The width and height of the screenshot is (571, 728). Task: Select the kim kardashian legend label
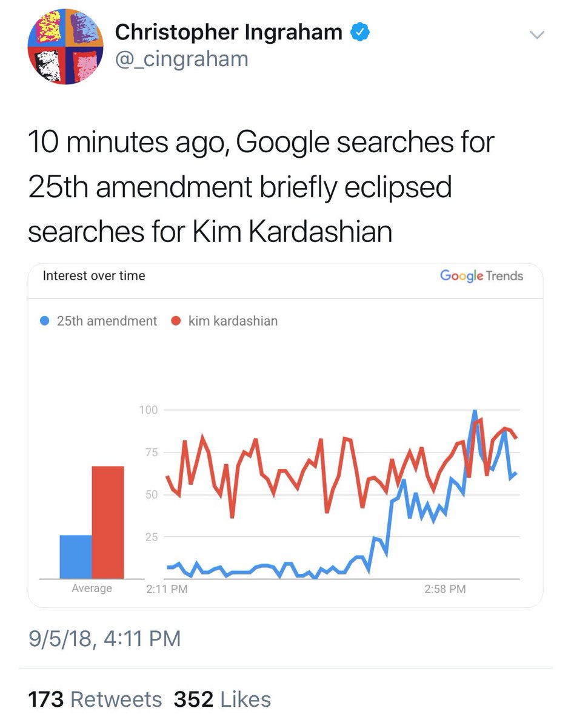[x=233, y=322]
